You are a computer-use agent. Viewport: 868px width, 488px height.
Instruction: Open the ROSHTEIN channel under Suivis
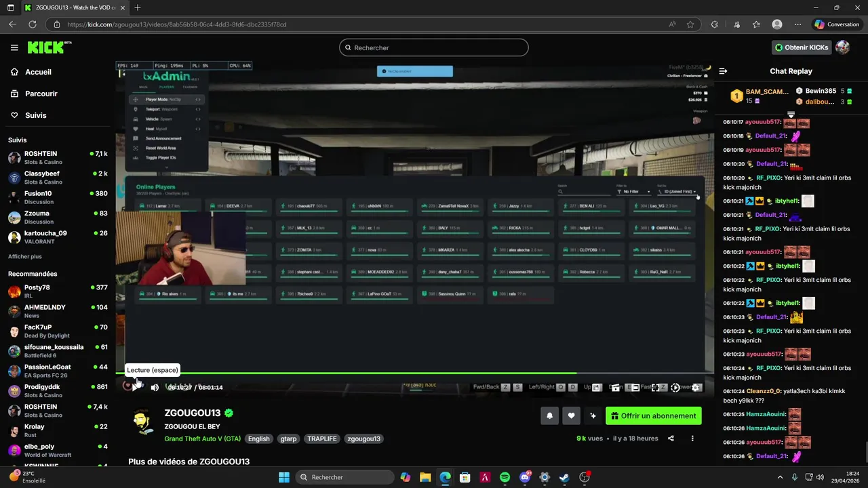coord(58,158)
